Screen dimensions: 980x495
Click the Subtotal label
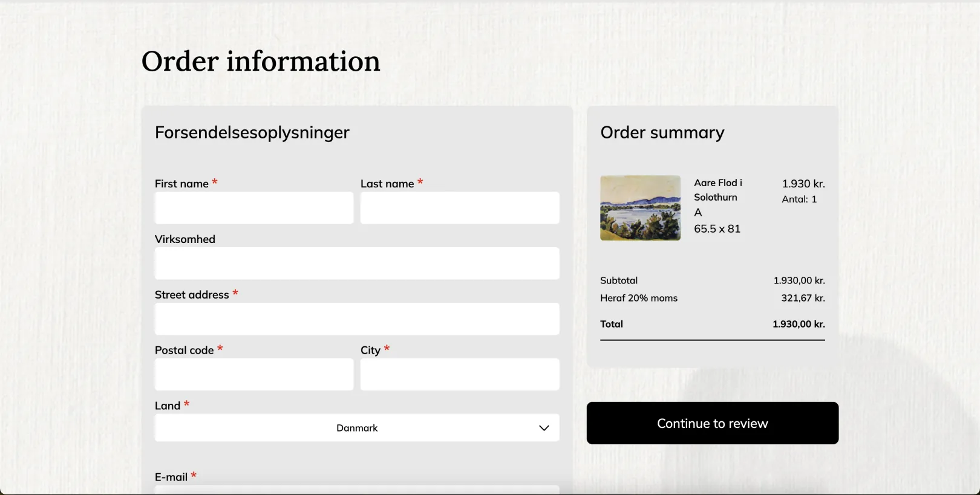click(619, 280)
